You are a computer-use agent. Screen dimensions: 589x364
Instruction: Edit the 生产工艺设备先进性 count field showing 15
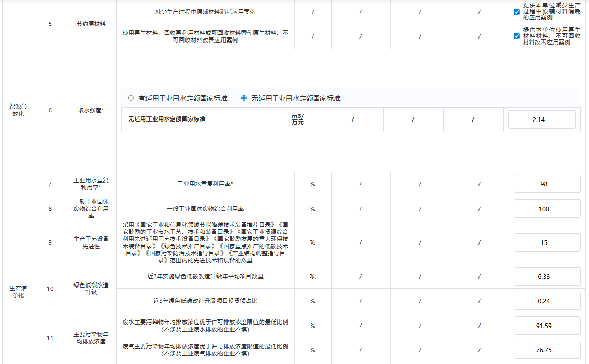(547, 242)
